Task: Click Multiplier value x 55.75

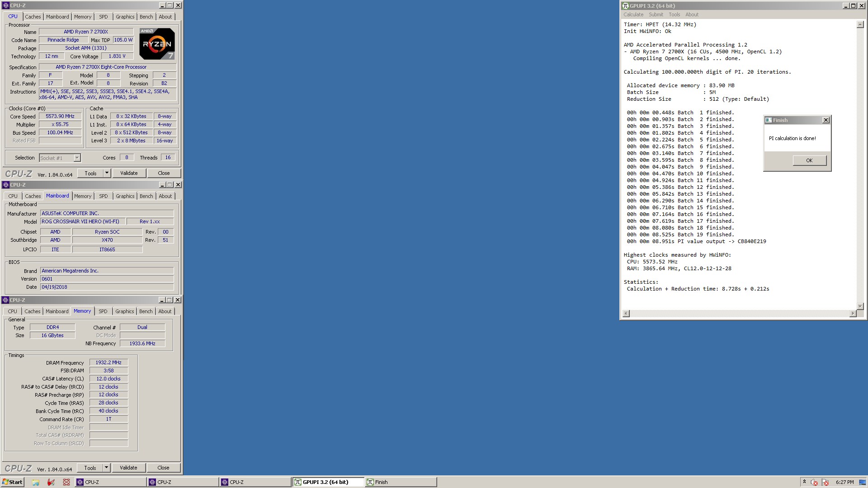Action: 60,124
